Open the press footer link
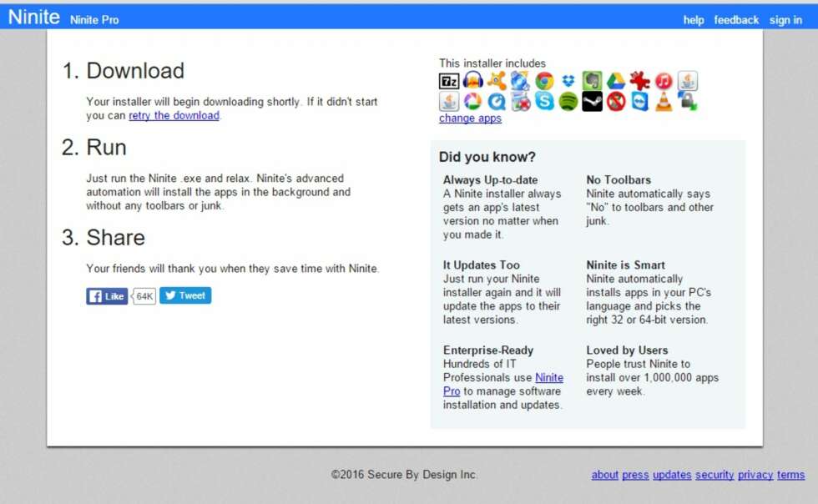This screenshot has height=504, width=818. (x=635, y=475)
